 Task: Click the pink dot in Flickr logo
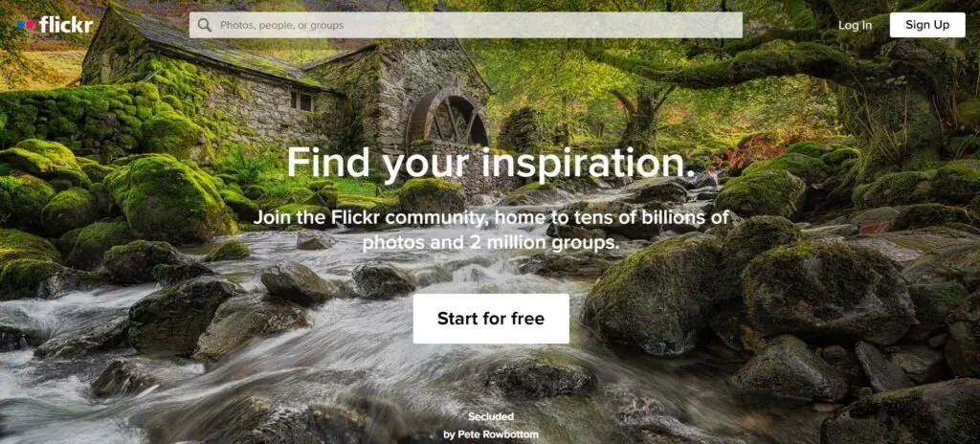[x=31, y=25]
